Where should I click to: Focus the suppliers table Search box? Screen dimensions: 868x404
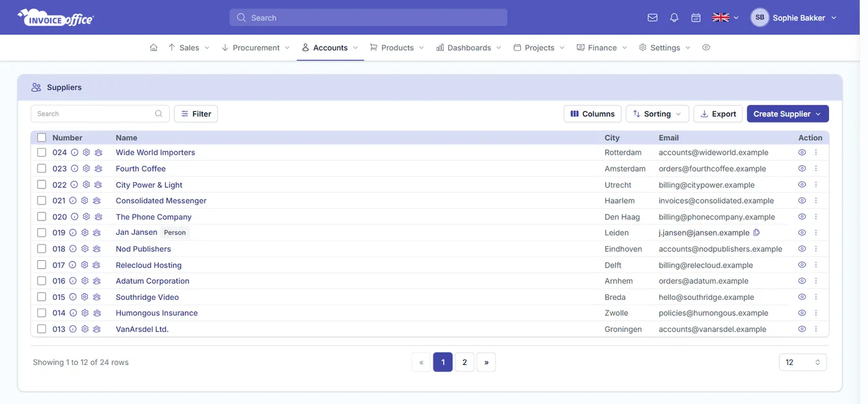(100, 114)
